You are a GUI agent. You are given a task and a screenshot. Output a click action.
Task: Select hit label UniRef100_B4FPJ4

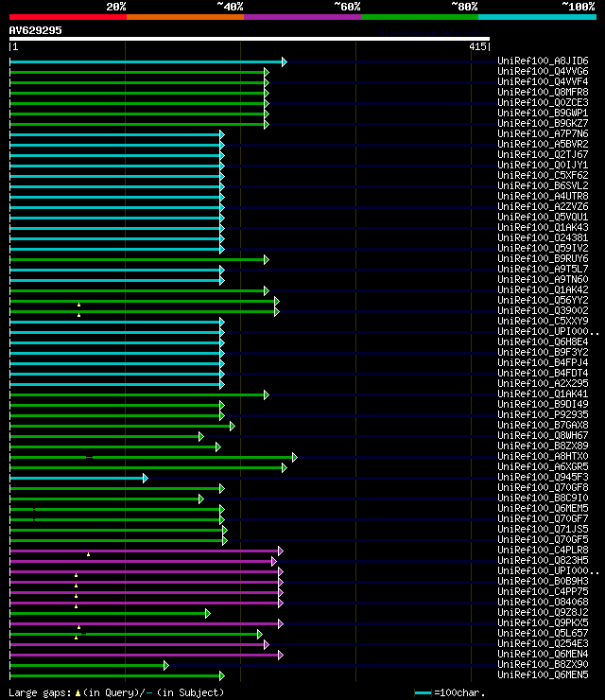pos(543,362)
